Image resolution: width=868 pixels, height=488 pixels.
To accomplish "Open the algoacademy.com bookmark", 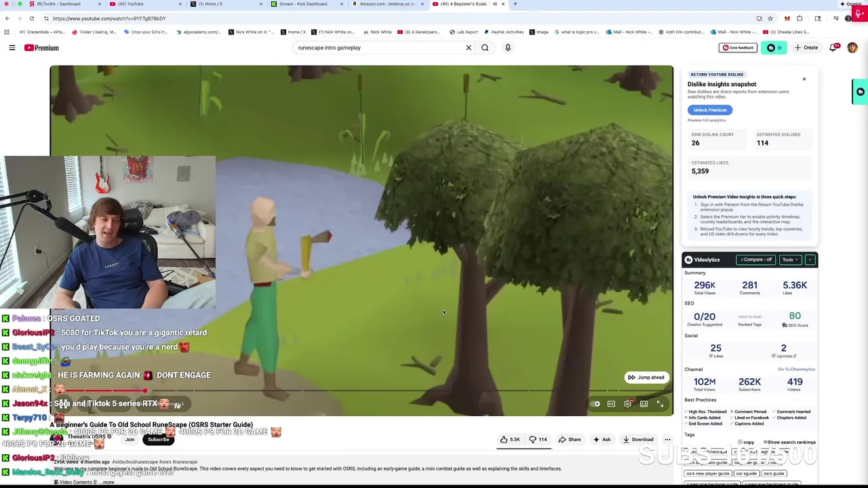I will tap(199, 32).
